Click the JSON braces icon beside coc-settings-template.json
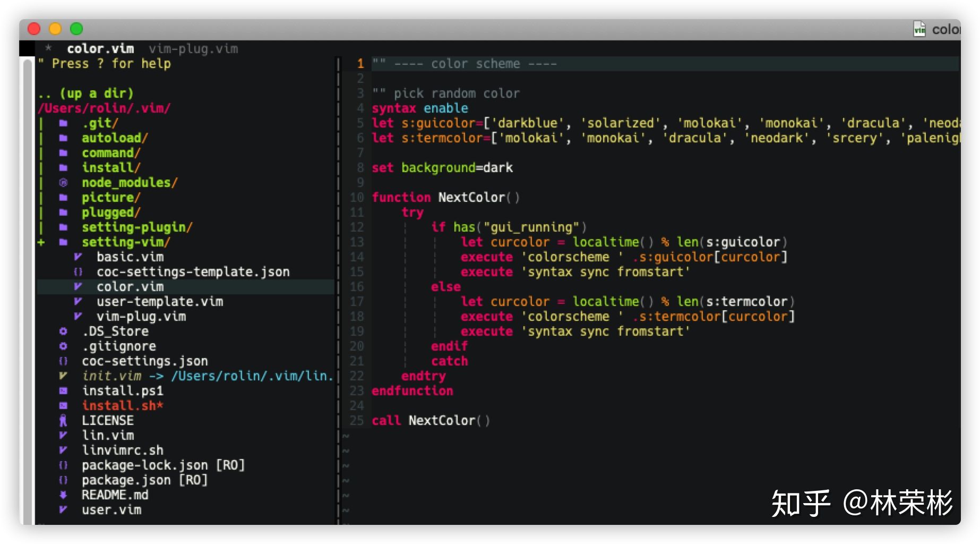This screenshot has width=980, height=544. click(78, 272)
